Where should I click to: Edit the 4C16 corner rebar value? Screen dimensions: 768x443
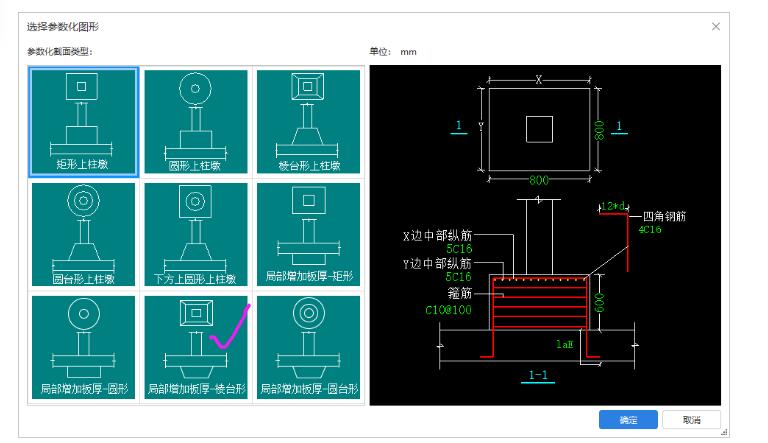click(x=650, y=229)
